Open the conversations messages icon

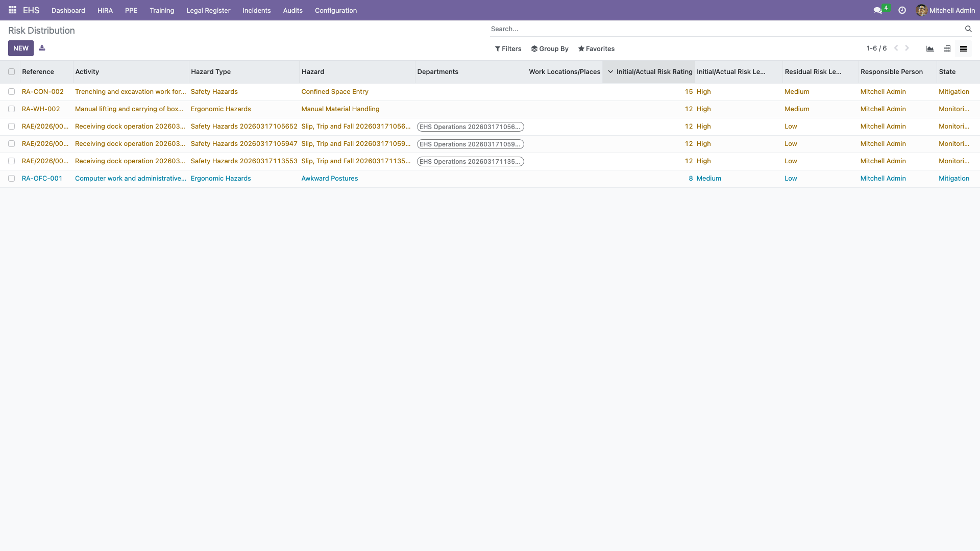pyautogui.click(x=877, y=10)
